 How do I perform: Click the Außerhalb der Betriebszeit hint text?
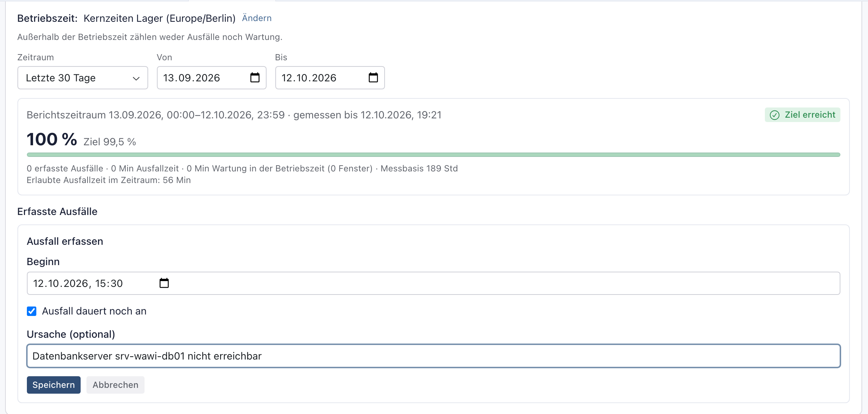150,37
